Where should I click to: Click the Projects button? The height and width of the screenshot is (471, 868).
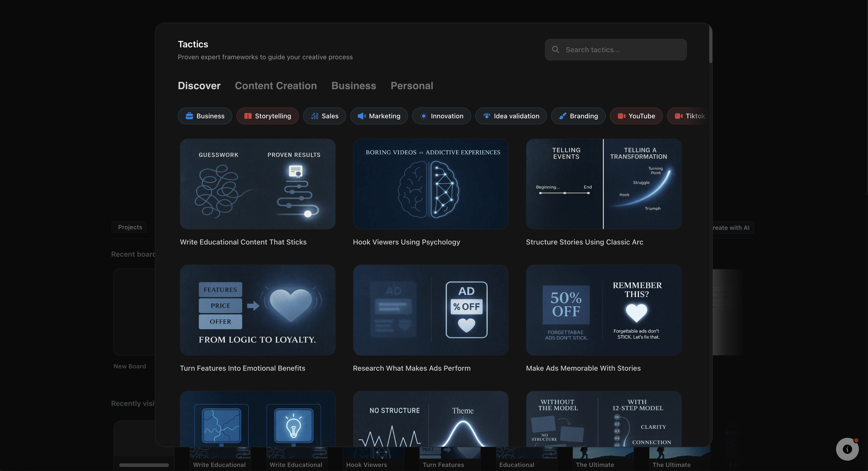click(129, 227)
